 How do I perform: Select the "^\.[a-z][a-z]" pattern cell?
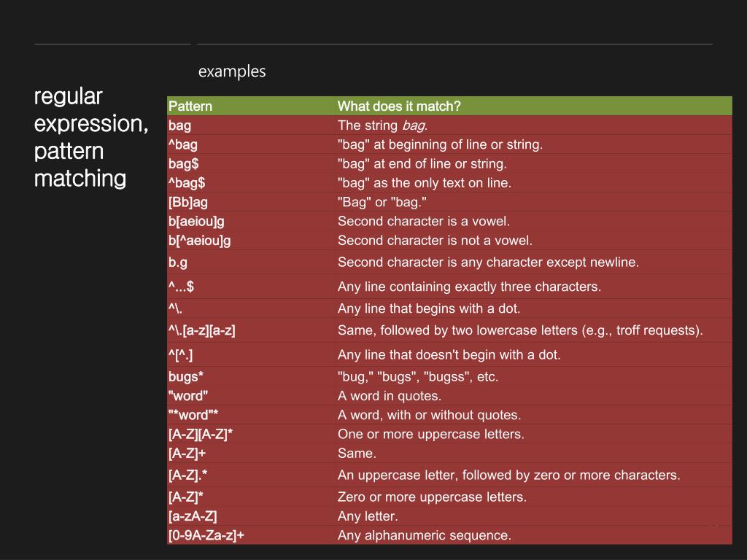[202, 330]
